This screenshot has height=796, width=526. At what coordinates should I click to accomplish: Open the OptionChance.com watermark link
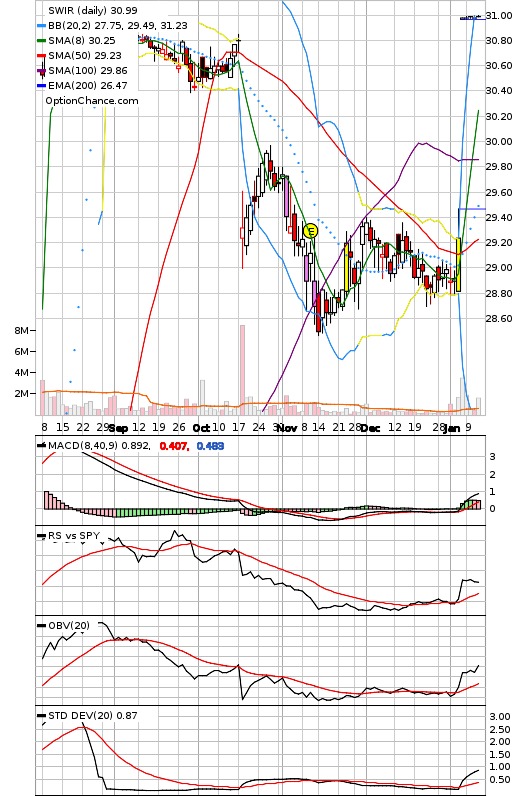[92, 101]
